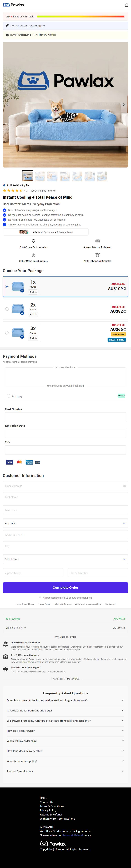131x868 pixels.
Task: Go to next product image arrow
Action: [x=124, y=105]
